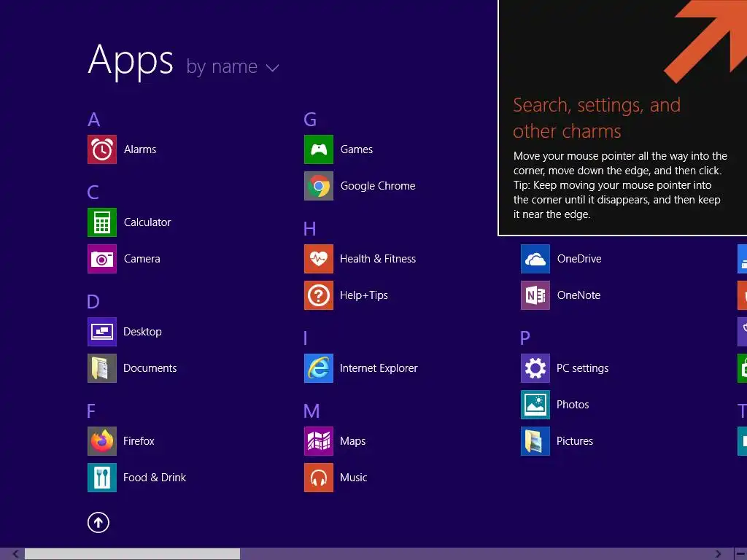Click the P letter group header

pos(525,338)
